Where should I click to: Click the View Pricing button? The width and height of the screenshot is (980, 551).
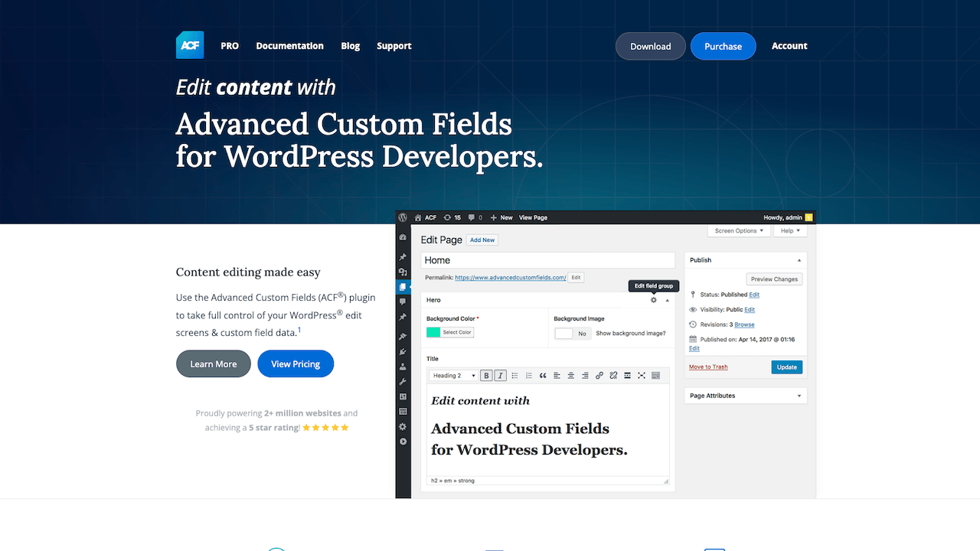coord(296,364)
